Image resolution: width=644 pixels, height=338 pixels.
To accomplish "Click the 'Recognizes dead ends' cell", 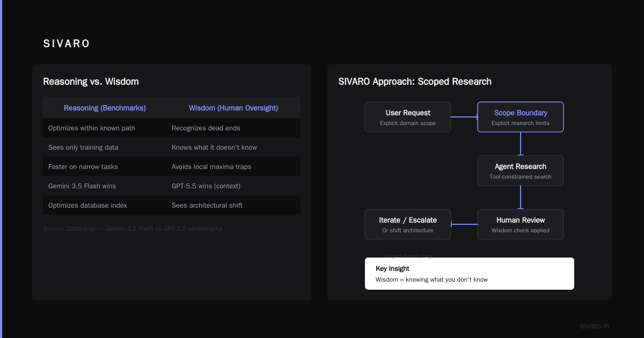I will point(233,128).
